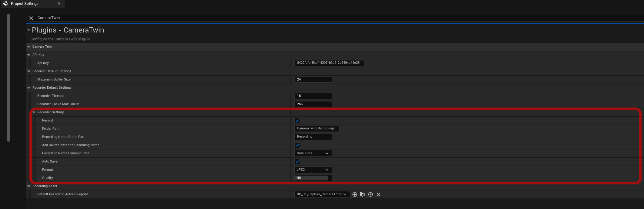Disable the Auto Save checkbox
The height and width of the screenshot is (209, 644).
click(297, 162)
